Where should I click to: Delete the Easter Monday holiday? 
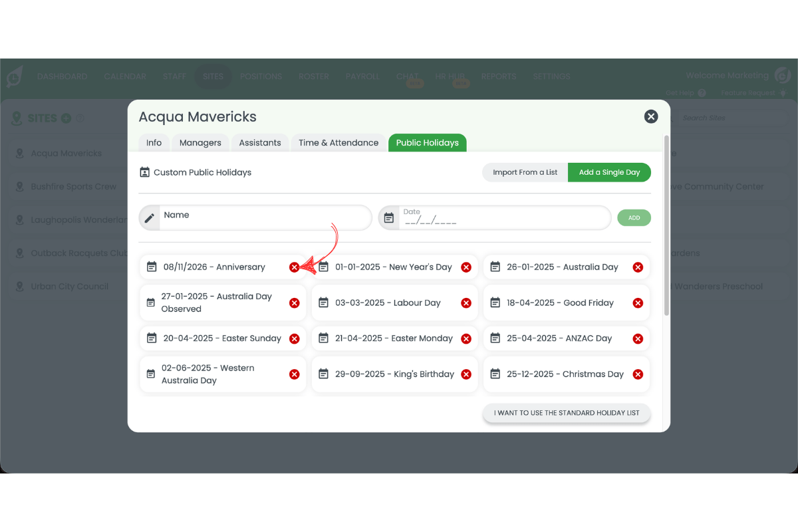pyautogui.click(x=466, y=338)
